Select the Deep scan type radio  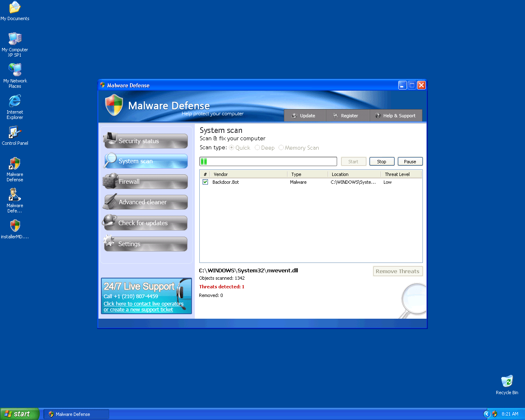coord(258,148)
